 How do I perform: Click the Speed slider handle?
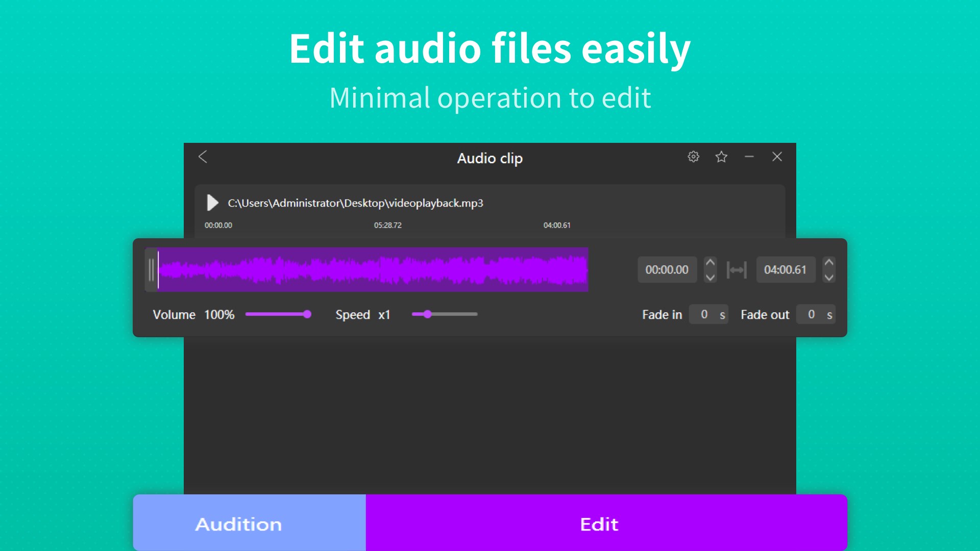428,314
